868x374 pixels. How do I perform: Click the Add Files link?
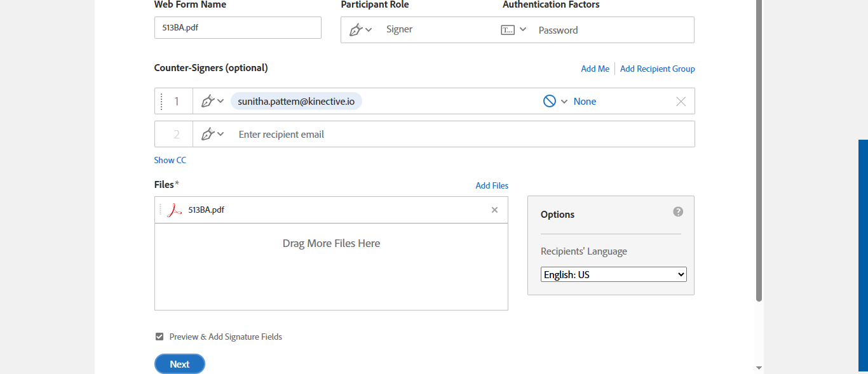(x=492, y=185)
